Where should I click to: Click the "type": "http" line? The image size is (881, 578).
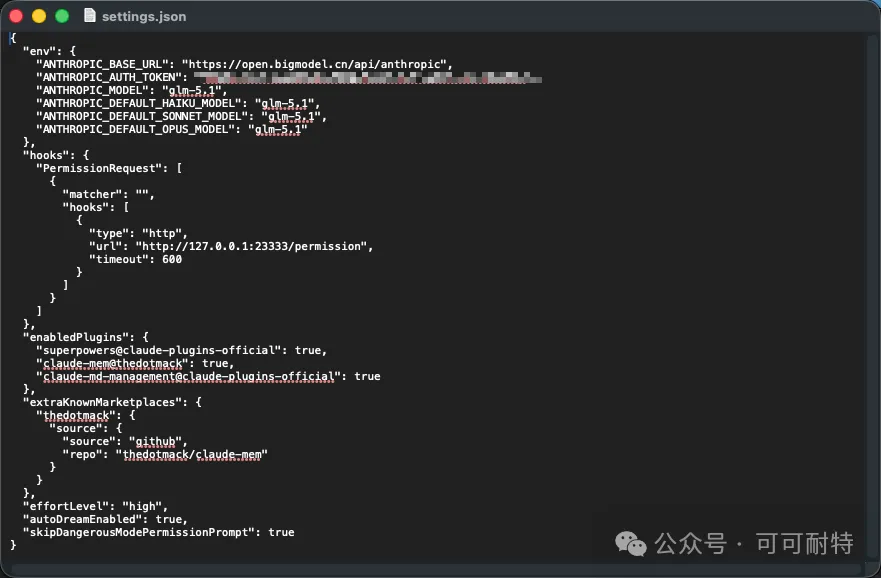point(138,233)
